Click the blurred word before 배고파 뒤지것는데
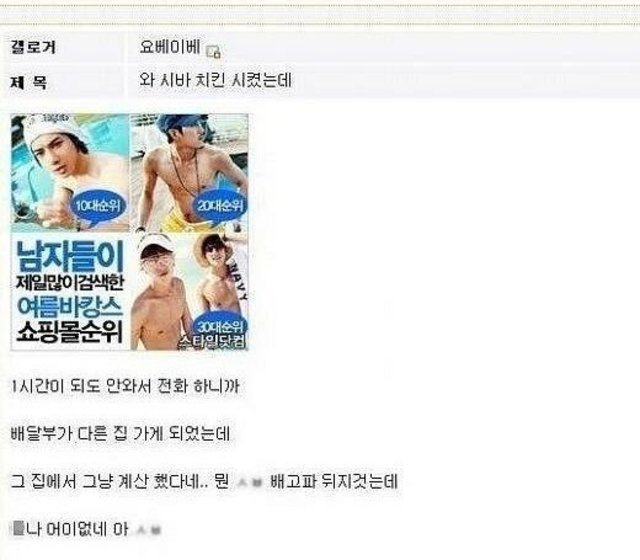 point(249,483)
